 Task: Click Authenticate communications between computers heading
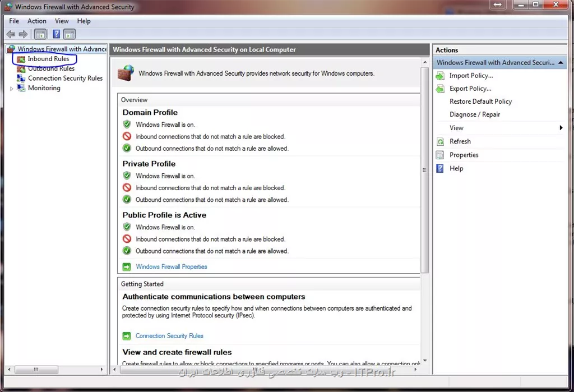tap(214, 297)
